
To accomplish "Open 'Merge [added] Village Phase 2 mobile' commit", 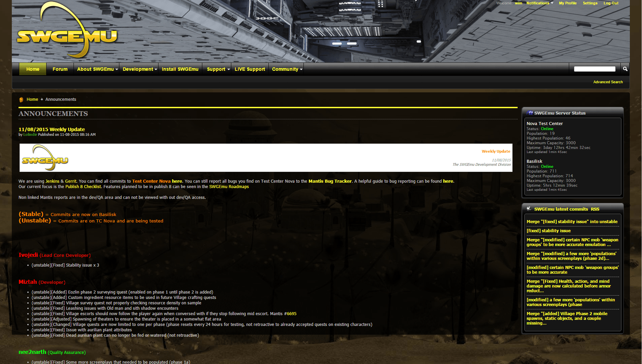I will (567, 318).
